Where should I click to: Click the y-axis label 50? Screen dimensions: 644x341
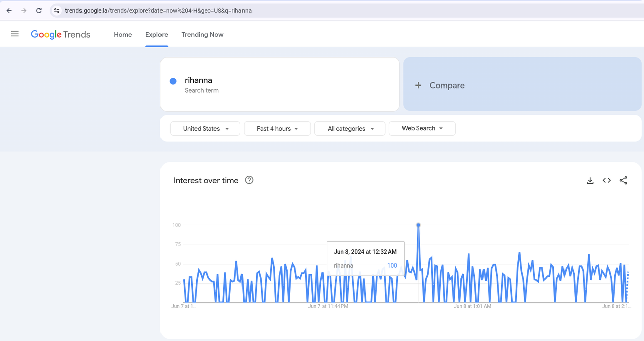pos(177,264)
